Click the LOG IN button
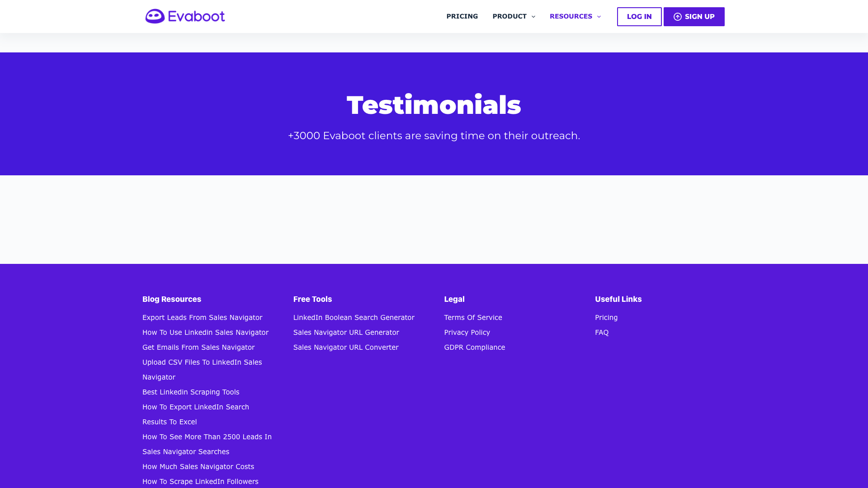 pyautogui.click(x=639, y=16)
